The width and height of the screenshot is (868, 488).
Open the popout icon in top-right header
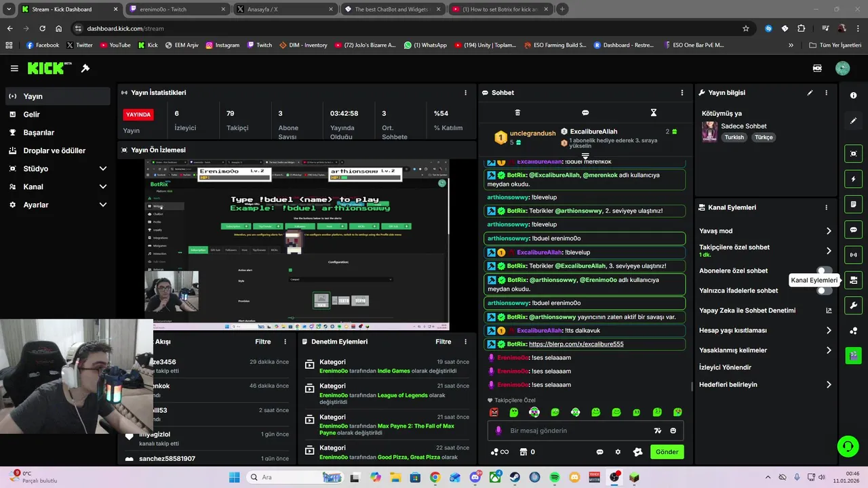tap(818, 68)
